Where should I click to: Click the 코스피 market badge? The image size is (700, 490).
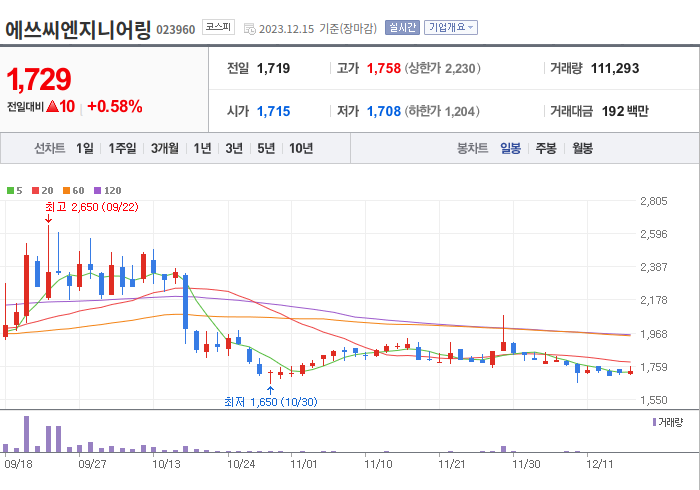coord(218,27)
